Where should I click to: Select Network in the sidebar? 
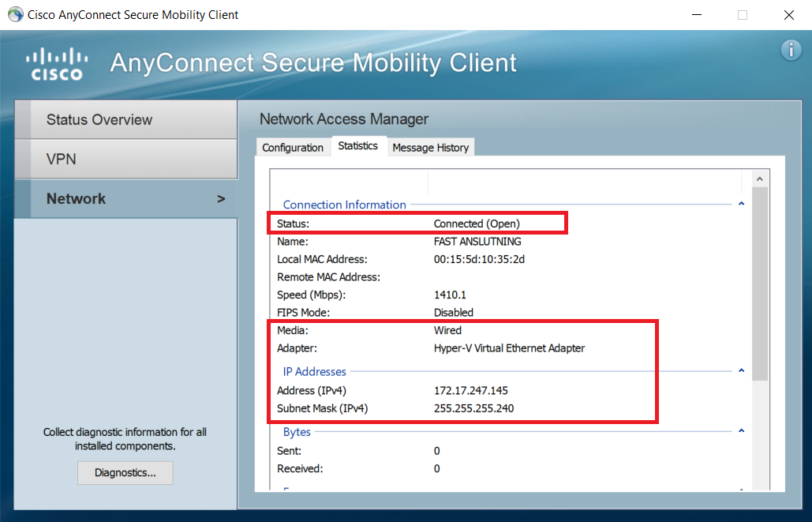click(x=76, y=198)
